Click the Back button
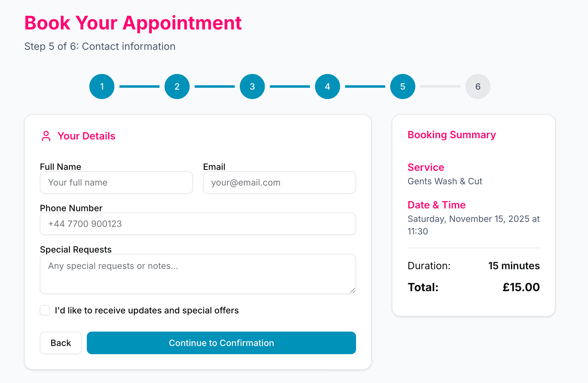588x383 pixels. pos(60,343)
